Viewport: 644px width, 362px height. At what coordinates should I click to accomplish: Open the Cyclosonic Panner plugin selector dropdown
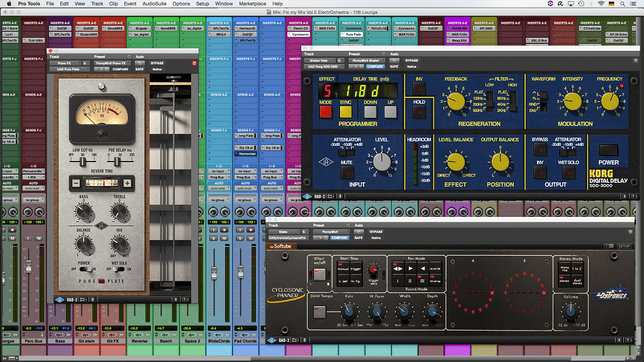pos(288,238)
